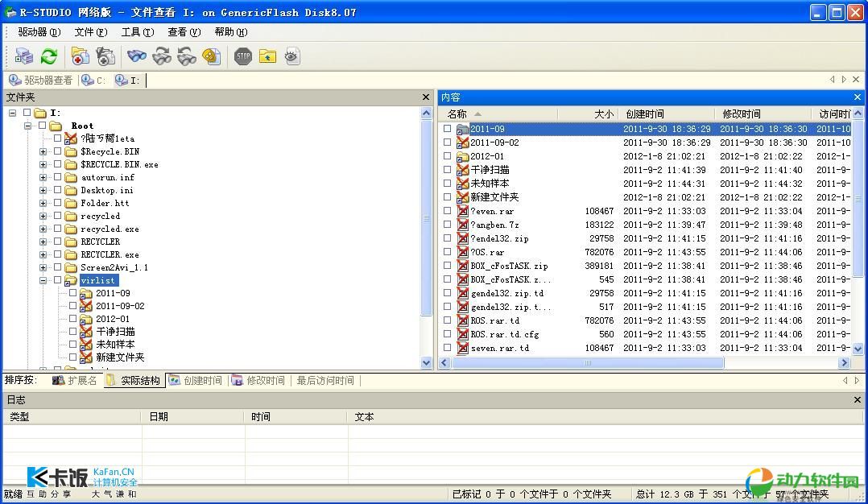Tick the virlist folder checkbox in tree

point(58,280)
